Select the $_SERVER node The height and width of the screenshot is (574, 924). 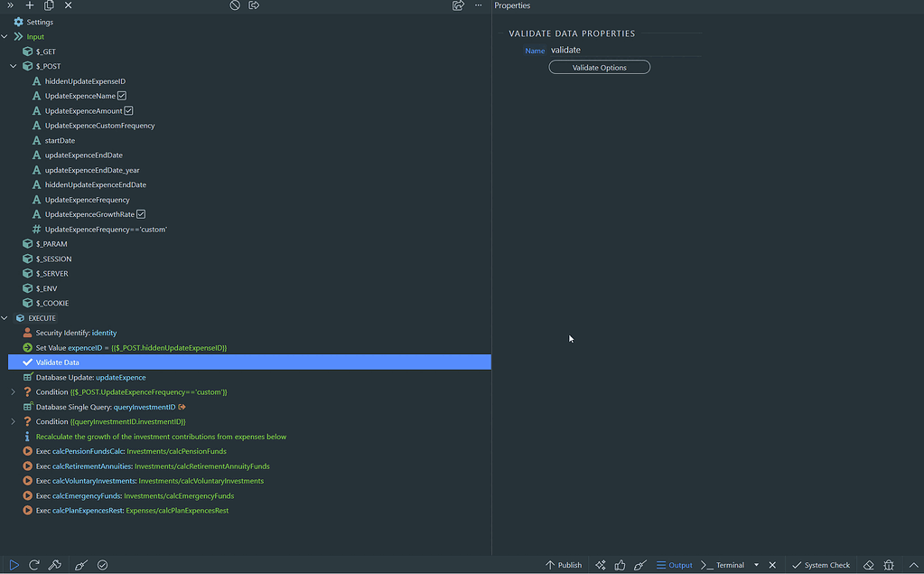pyautogui.click(x=45, y=274)
